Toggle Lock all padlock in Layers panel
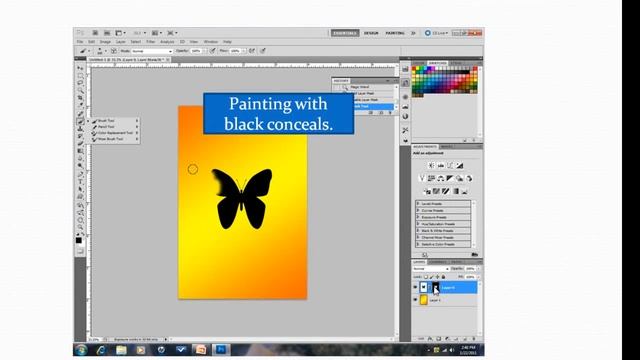Image resolution: width=640 pixels, height=360 pixels. click(443, 277)
